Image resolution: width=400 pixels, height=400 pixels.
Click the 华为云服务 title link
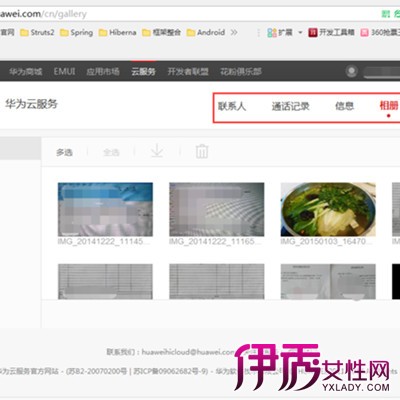click(31, 104)
